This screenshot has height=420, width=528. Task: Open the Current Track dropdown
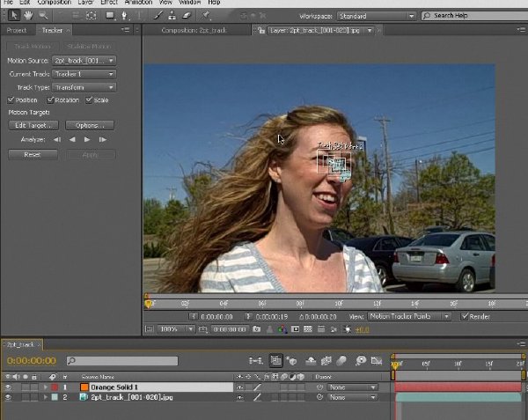(84, 74)
